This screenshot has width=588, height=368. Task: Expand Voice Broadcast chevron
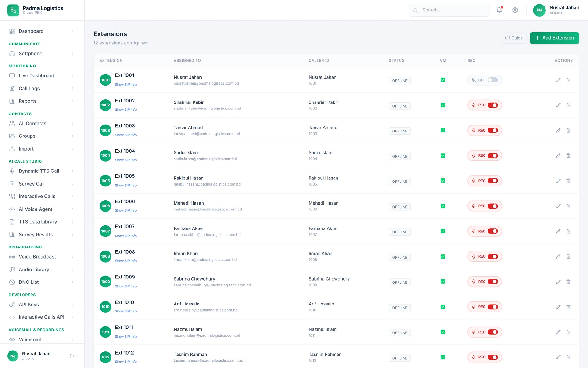73,257
